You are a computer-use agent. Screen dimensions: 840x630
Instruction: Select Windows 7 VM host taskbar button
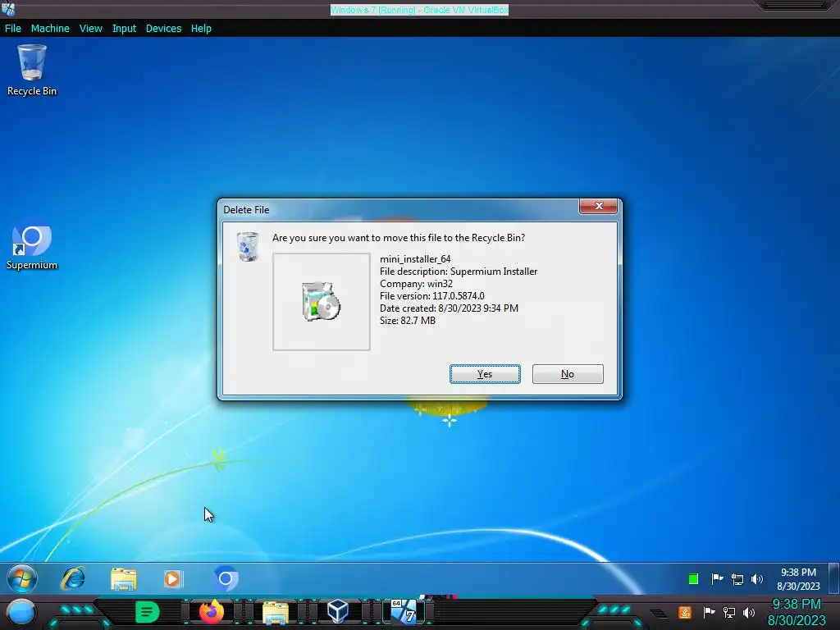404,612
